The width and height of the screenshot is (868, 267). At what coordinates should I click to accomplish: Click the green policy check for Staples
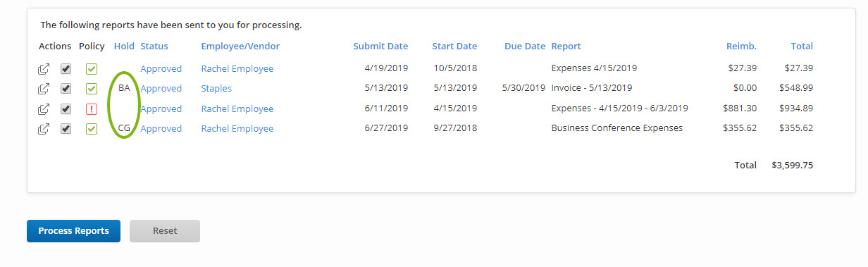92,89
